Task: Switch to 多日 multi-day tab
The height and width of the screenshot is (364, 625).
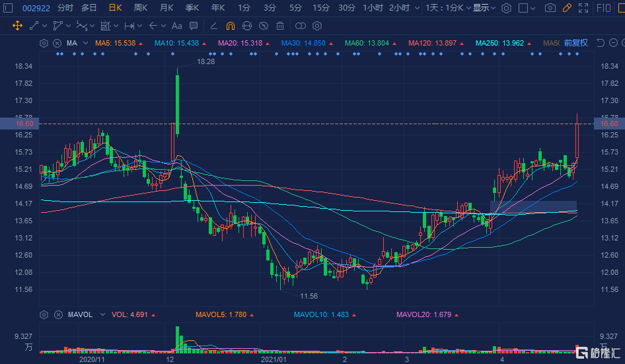Action: (x=89, y=8)
